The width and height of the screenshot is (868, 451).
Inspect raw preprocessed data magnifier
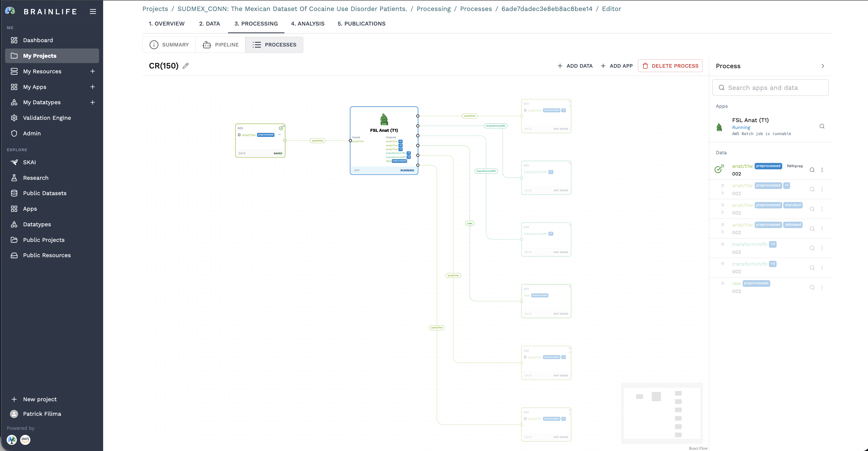pyautogui.click(x=812, y=287)
